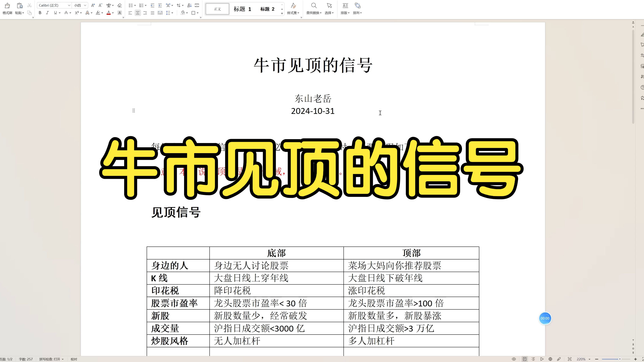This screenshot has height=362, width=644.
Task: Open the font size (小四) dropdown
Action: click(85, 5)
